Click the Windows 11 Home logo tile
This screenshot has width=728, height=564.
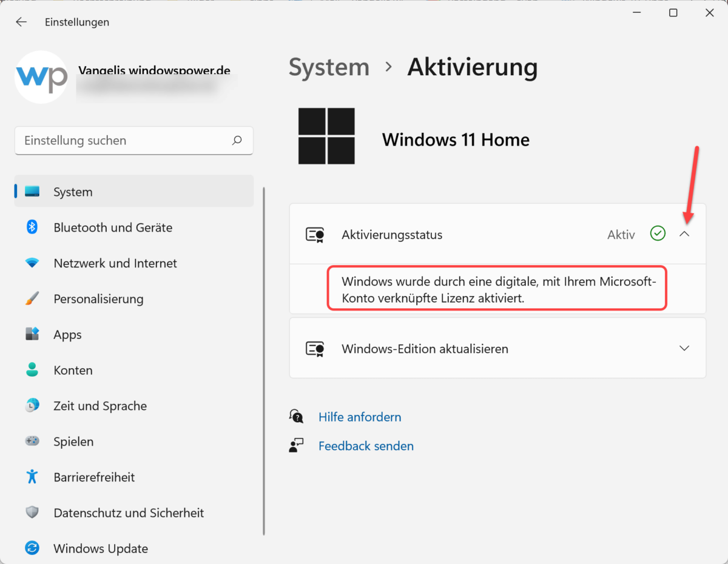[326, 136]
